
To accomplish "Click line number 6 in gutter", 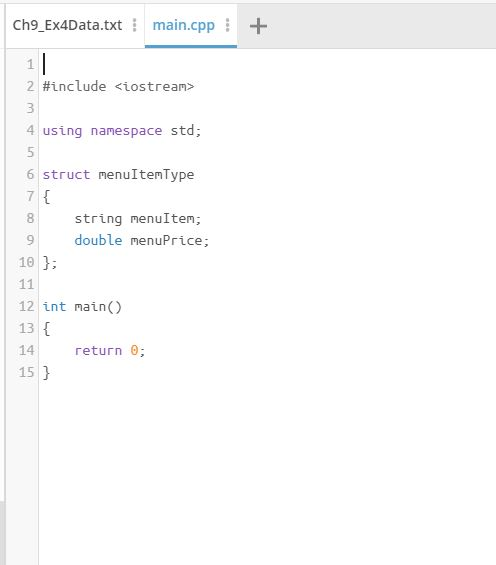I will point(30,174).
